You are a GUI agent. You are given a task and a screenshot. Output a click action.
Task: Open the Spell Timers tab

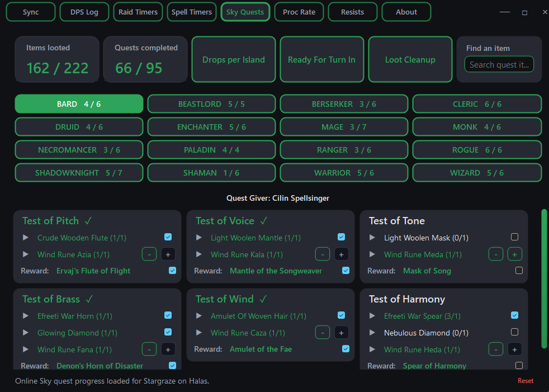click(x=192, y=12)
